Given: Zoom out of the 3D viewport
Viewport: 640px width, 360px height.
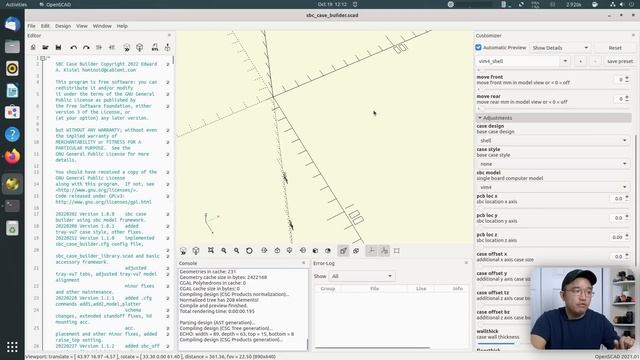Looking at the screenshot, I should (x=236, y=251).
